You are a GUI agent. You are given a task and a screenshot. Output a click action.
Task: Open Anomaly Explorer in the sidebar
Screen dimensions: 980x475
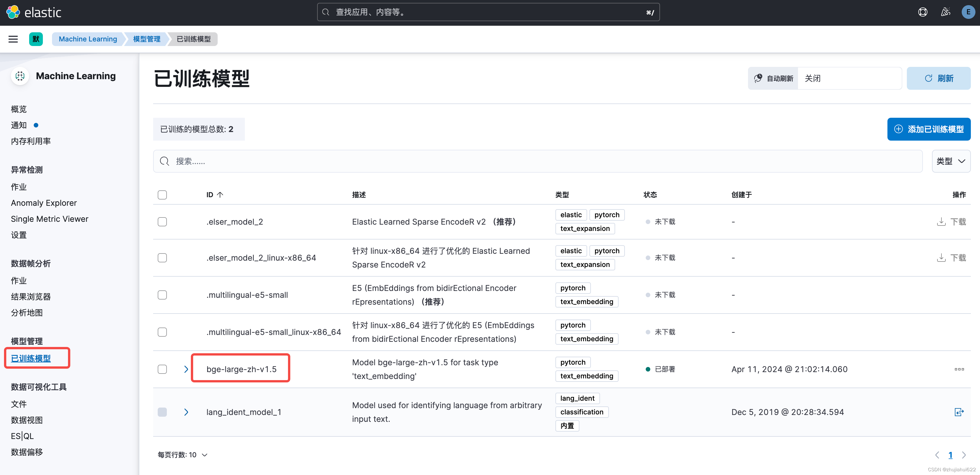[x=44, y=203]
